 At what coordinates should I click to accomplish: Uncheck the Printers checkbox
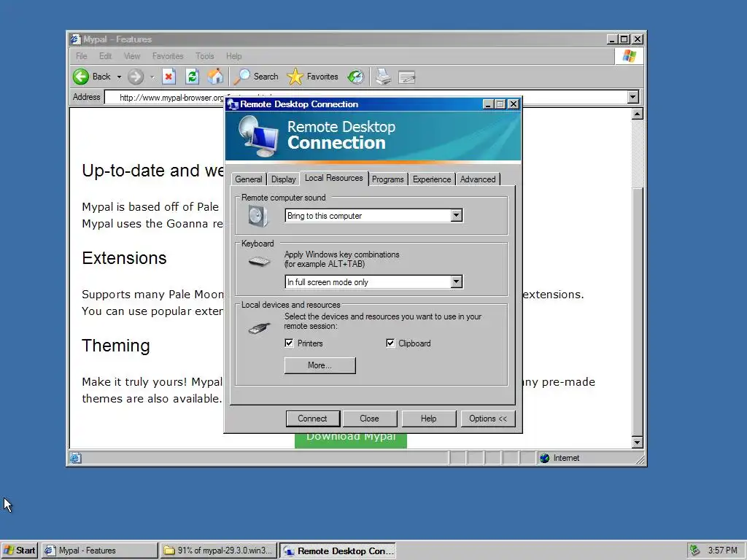(289, 343)
